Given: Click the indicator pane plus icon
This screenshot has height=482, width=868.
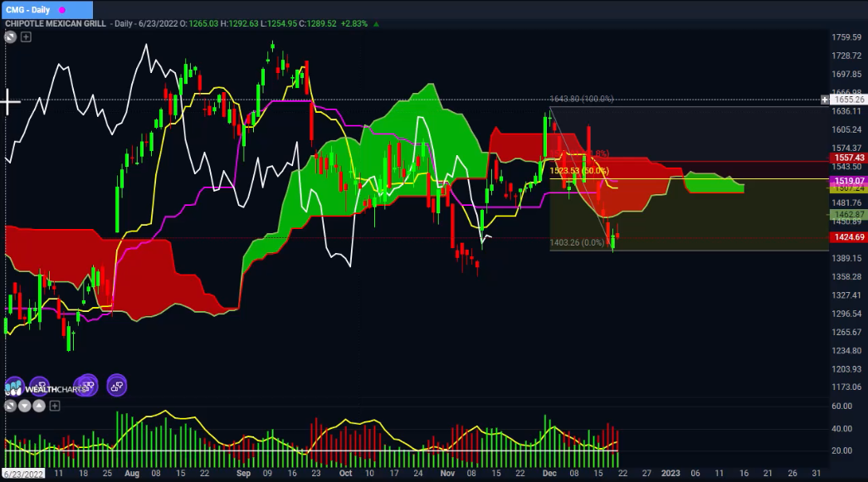Looking at the screenshot, I should [54, 407].
